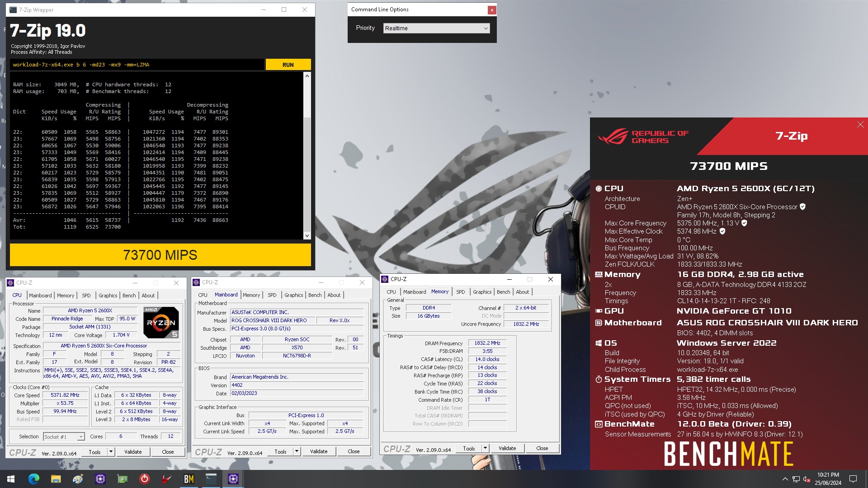
Task: Click the CPU chip icon in BenchMate panel
Action: [x=599, y=189]
